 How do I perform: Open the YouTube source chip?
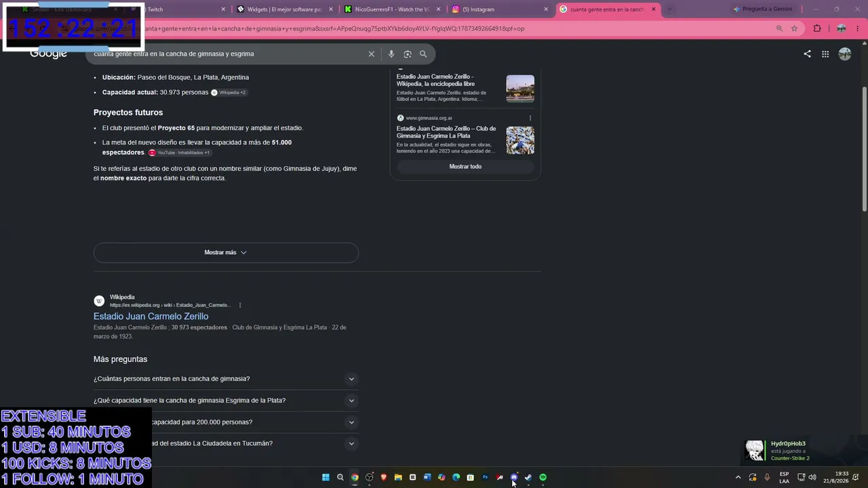pos(180,152)
